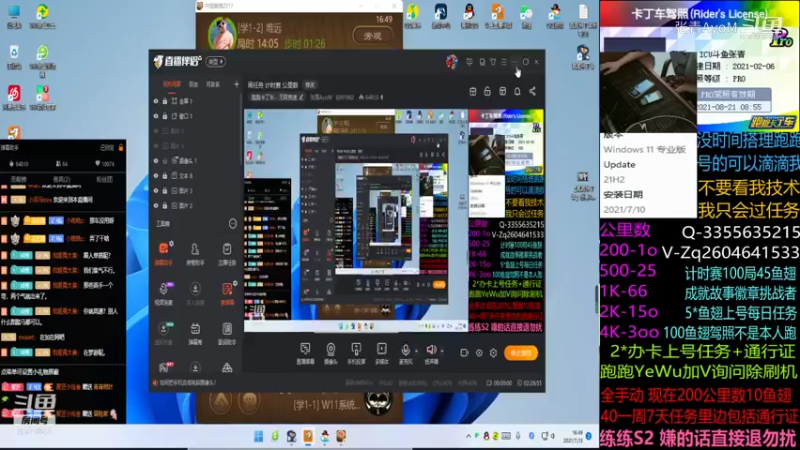Toggle the lock on the 全屏1 source
The height and width of the screenshot is (450, 800).
coord(165,101)
